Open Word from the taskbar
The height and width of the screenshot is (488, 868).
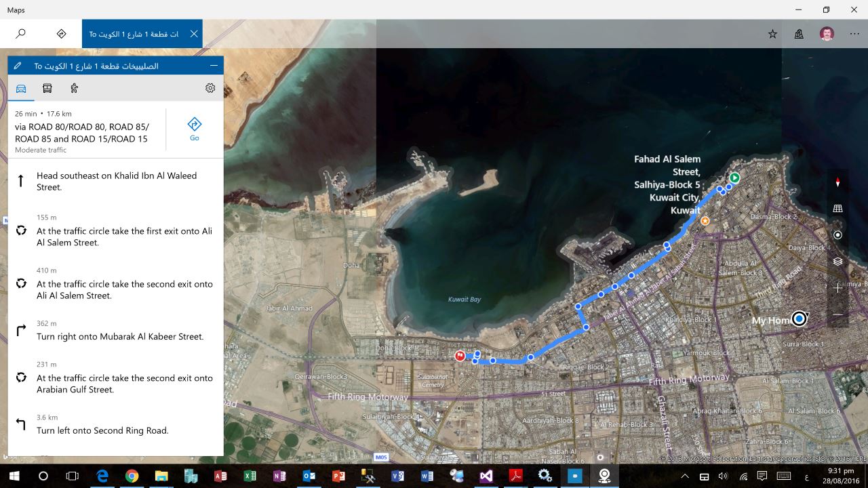click(427, 476)
